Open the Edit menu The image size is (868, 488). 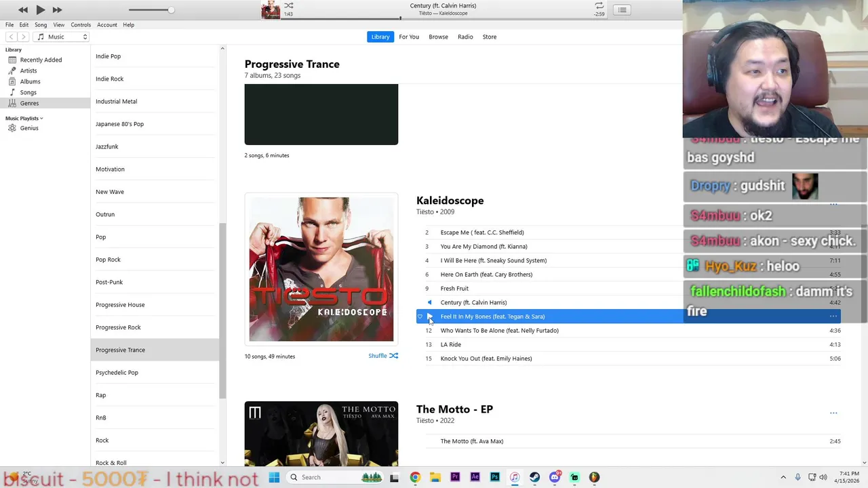pyautogui.click(x=24, y=24)
